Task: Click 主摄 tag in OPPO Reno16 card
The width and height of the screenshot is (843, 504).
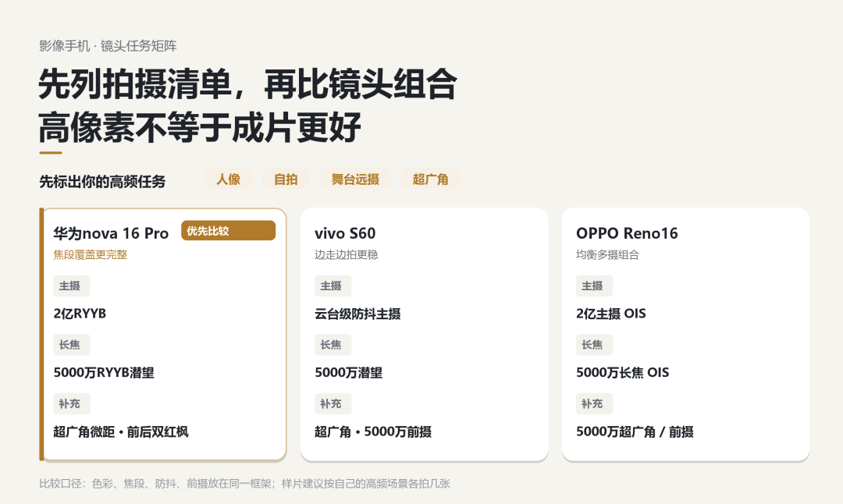Action: click(x=594, y=286)
